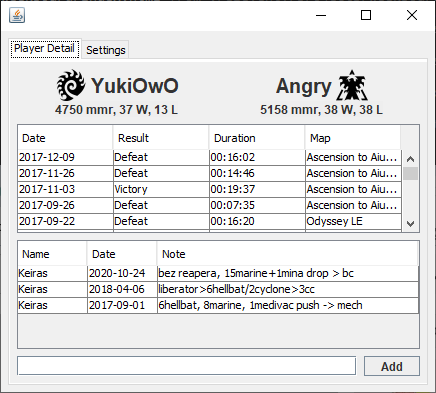The height and width of the screenshot is (393, 436).
Task: Click the YukiOwO player name
Action: click(135, 86)
